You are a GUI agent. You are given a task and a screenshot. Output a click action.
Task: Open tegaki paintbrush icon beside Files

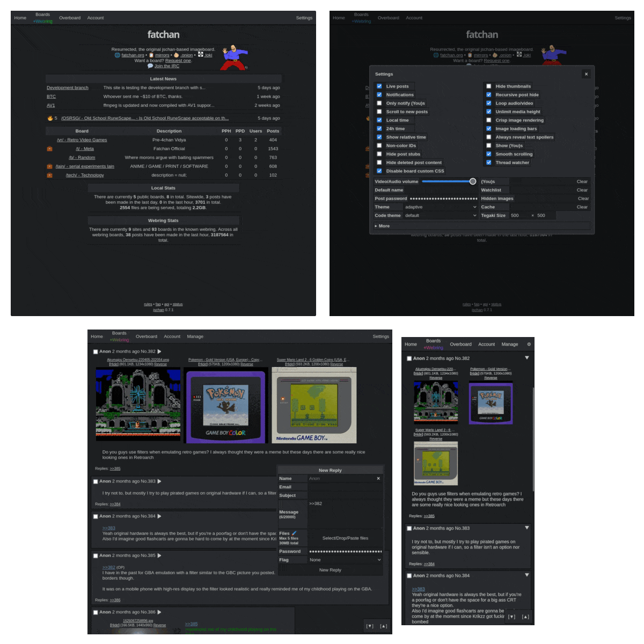(294, 533)
